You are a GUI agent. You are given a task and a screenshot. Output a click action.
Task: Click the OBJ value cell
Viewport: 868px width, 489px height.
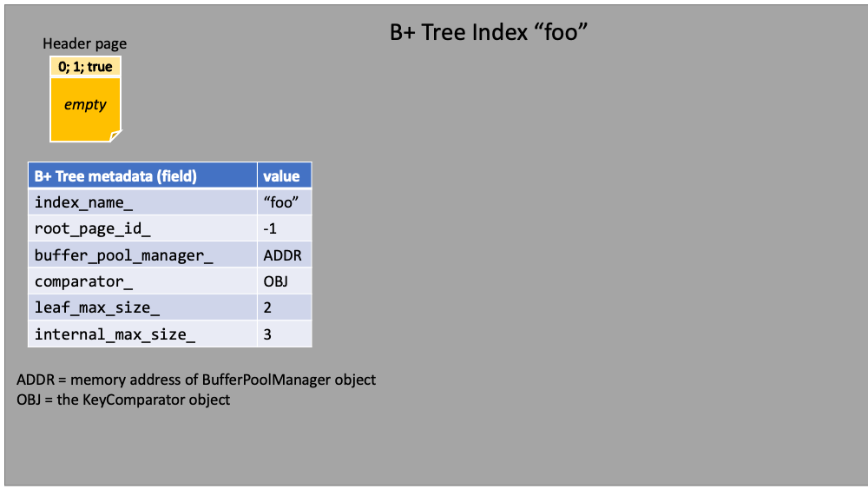pyautogui.click(x=284, y=281)
